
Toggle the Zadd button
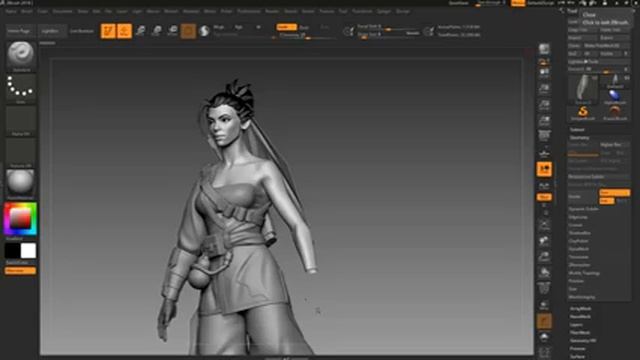pos(287,27)
